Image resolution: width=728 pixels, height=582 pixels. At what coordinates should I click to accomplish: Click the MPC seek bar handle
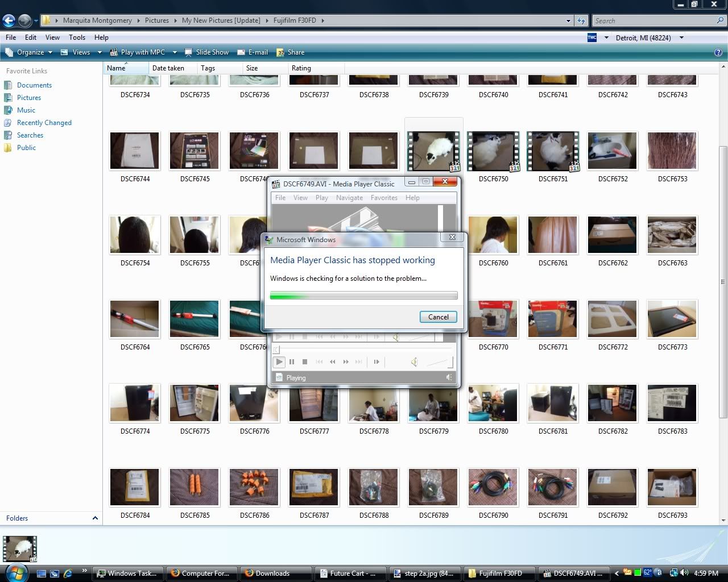click(x=277, y=349)
